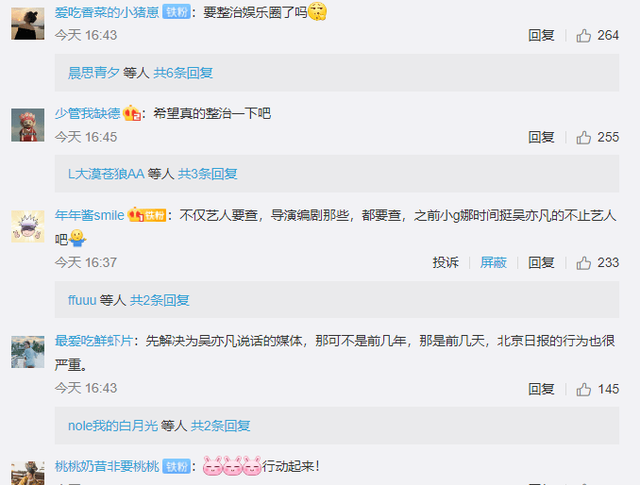Expand 共6条回复 under the first comment
The image size is (640, 485).
click(x=183, y=73)
